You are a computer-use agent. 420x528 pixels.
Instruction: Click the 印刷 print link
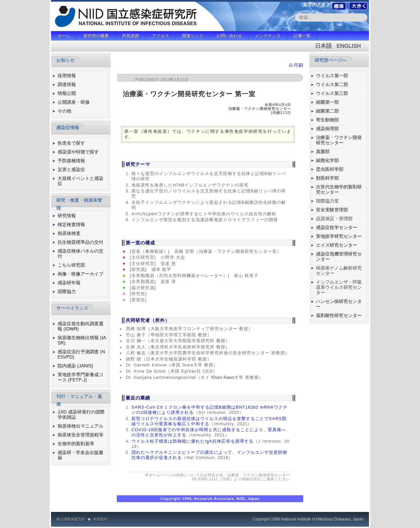tap(299, 65)
